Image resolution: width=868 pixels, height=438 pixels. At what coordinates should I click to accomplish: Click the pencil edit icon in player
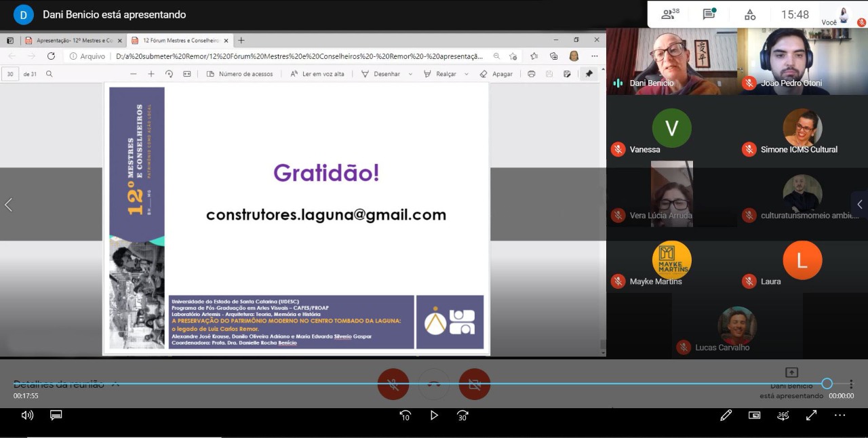(726, 416)
